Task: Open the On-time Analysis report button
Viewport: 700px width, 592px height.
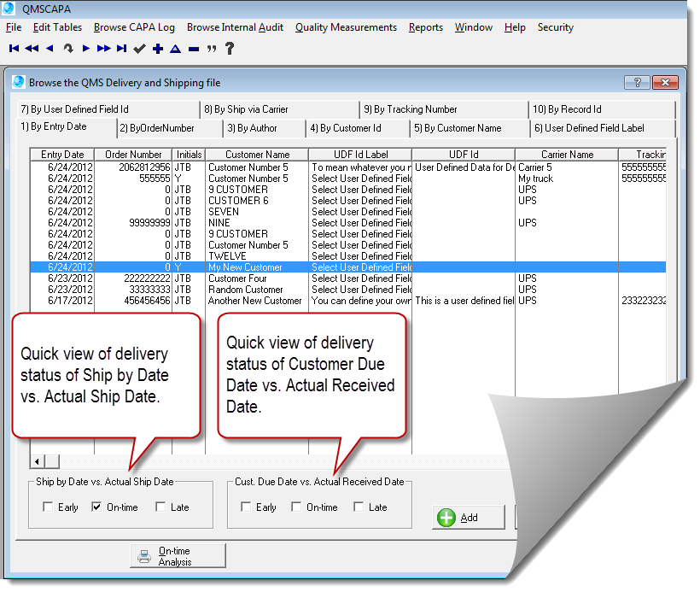Action: click(178, 556)
